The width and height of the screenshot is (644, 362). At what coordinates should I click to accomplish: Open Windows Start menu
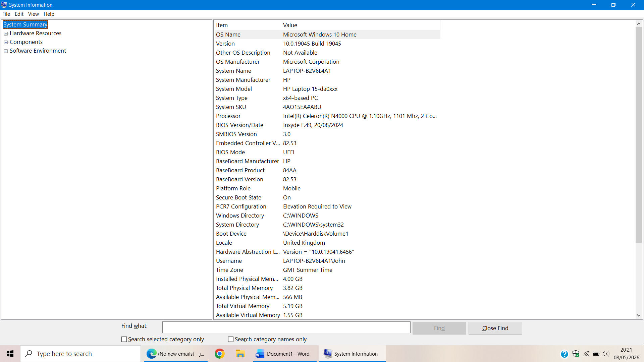click(x=10, y=354)
